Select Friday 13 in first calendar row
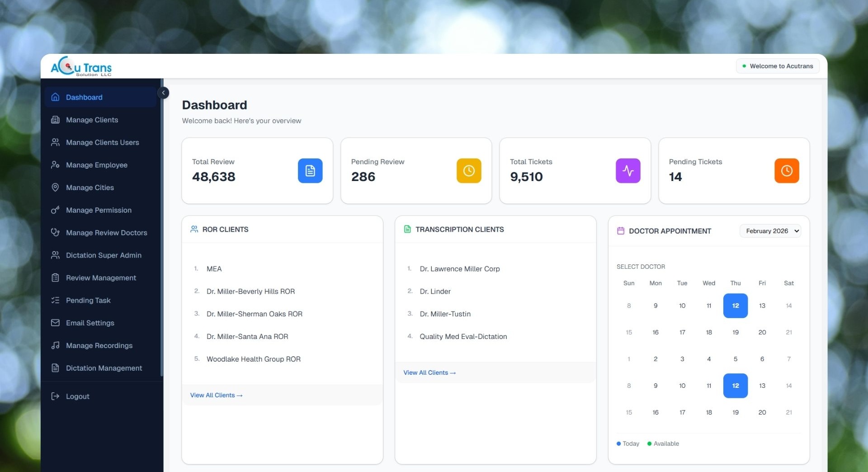This screenshot has width=868, height=472. click(762, 306)
